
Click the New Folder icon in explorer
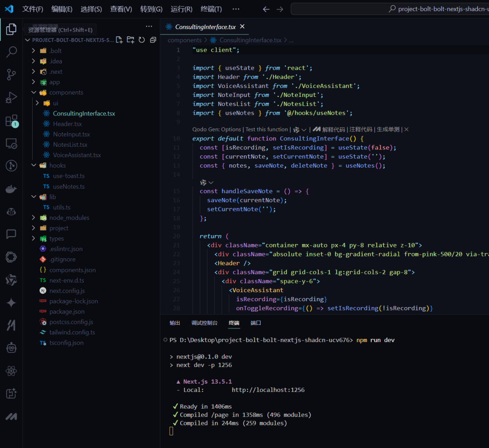[x=130, y=40]
